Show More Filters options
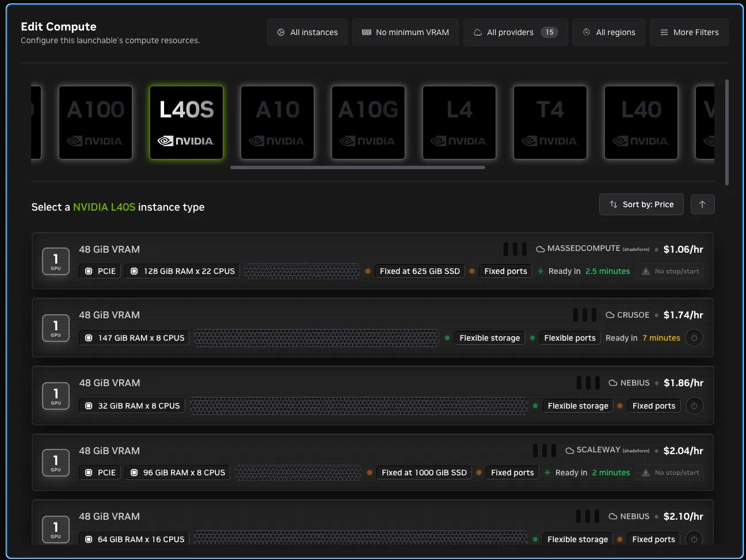The height and width of the screenshot is (560, 746). [x=690, y=32]
